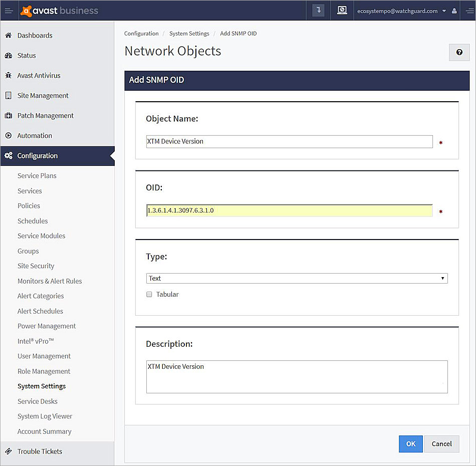Open Patch Management using its icon
476x466 pixels.
pos(9,115)
